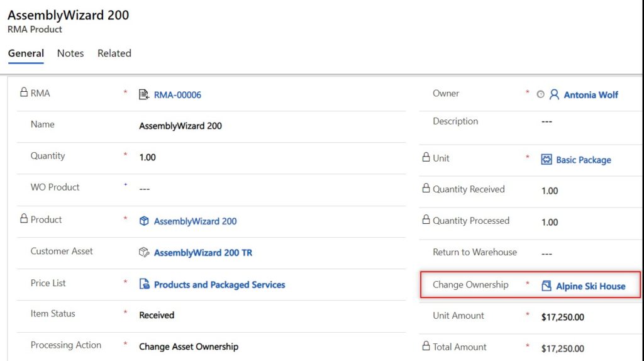Open the Item Status dropdown showing Received

(157, 316)
